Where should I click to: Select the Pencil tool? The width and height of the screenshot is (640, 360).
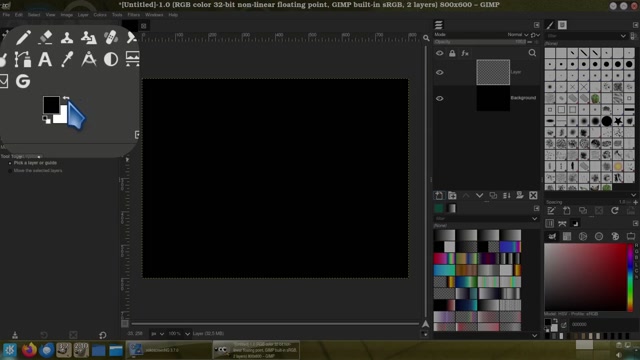tap(23, 38)
